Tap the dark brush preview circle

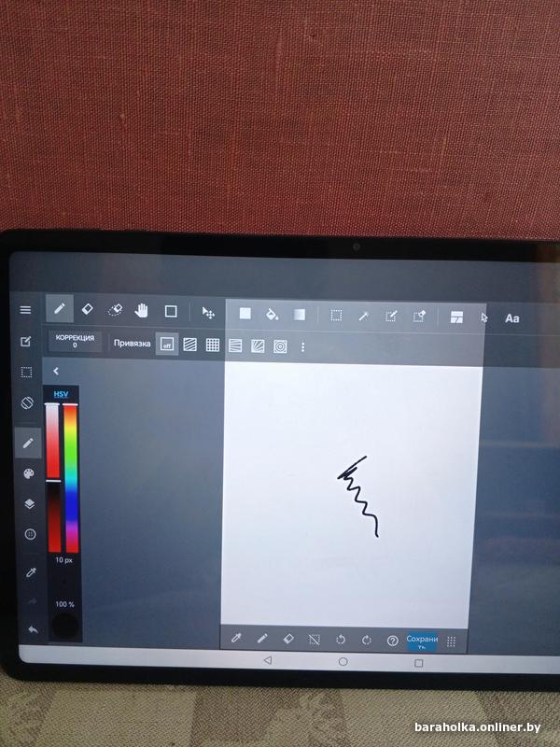coord(64,626)
